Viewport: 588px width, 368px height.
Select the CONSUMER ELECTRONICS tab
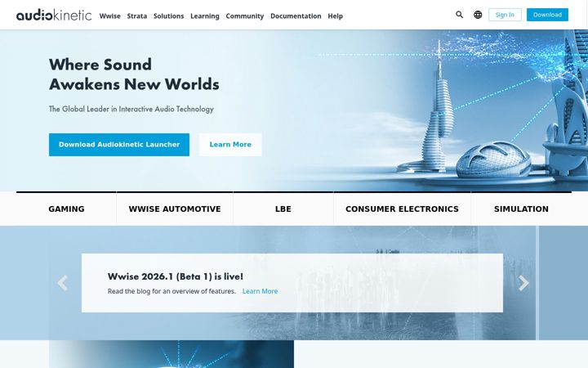pos(402,209)
